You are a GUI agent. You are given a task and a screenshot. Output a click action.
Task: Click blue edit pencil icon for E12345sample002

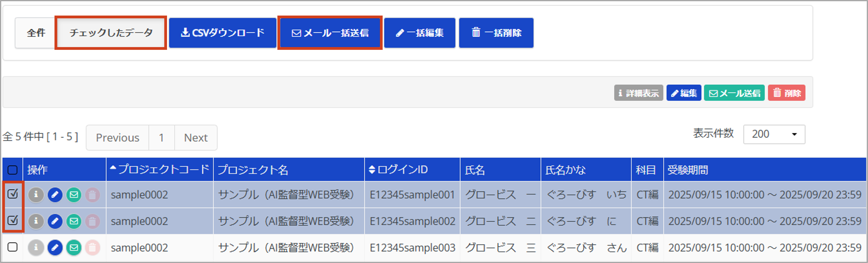[55, 221]
